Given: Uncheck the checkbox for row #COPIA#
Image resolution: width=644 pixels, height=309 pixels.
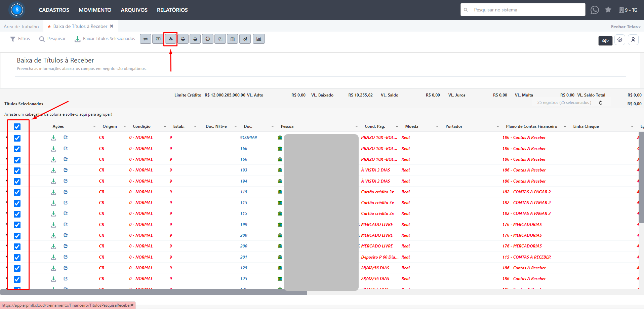Looking at the screenshot, I should (17, 138).
